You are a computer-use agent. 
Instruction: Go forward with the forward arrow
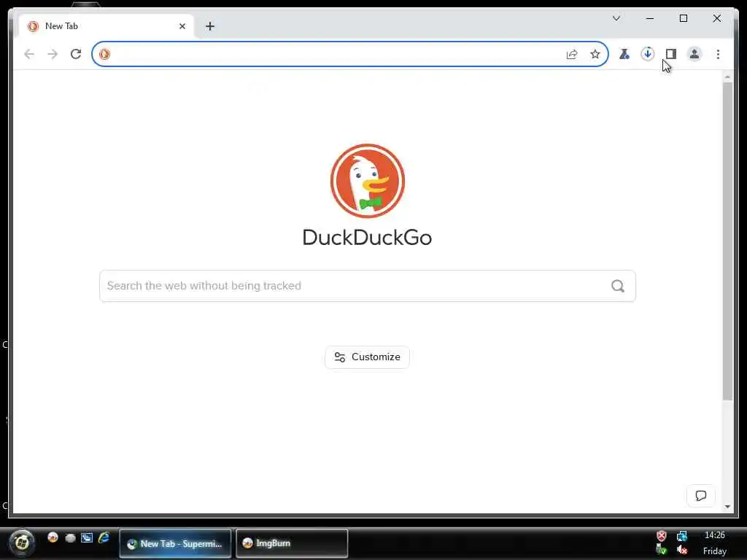click(x=53, y=54)
